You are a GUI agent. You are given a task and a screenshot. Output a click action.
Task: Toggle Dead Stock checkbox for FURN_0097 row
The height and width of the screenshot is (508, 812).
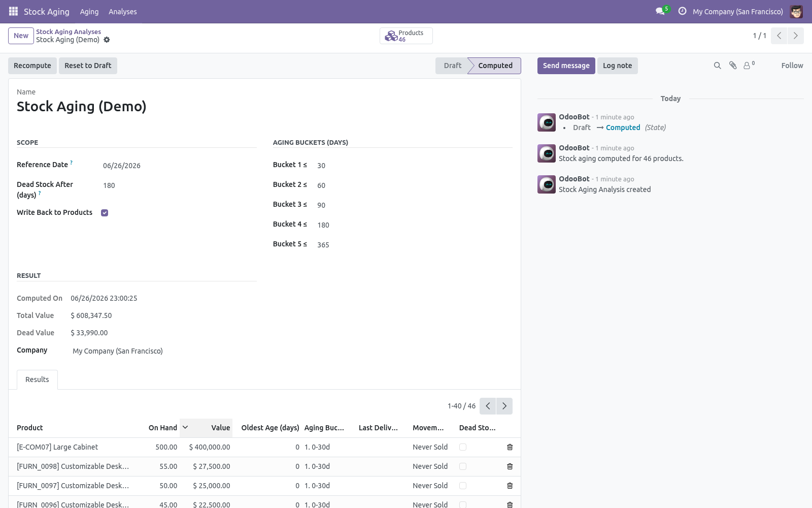coord(463,486)
